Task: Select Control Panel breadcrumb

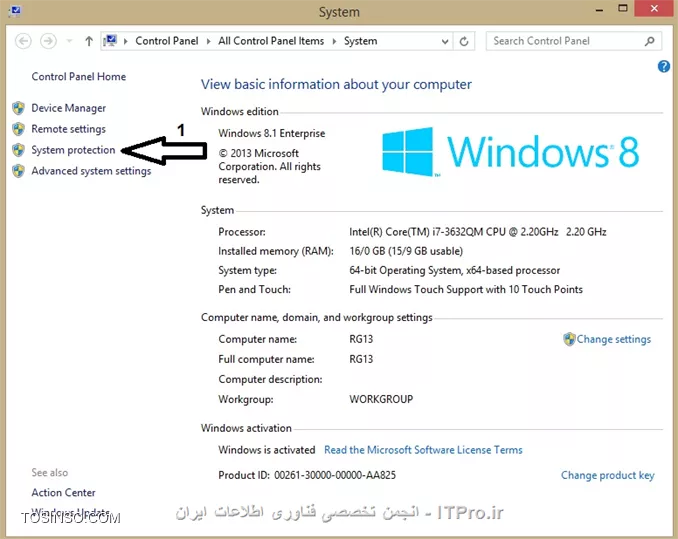Action: point(166,41)
